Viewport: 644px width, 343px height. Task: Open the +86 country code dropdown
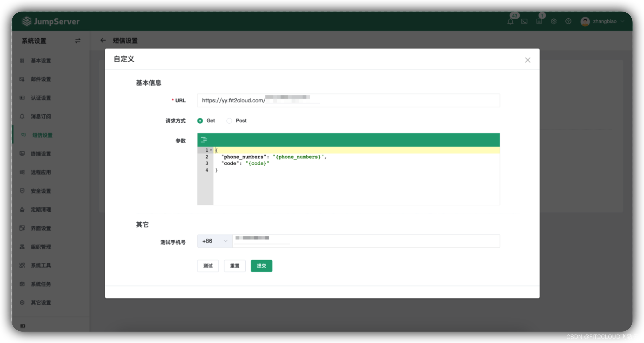point(215,241)
